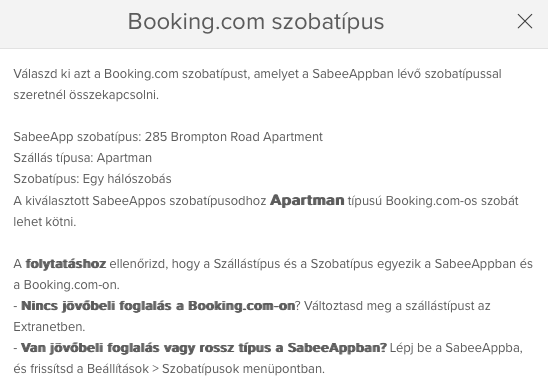
Task: Click the 'szeretnél összekapcsolni.' text
Action: [x=86, y=95]
